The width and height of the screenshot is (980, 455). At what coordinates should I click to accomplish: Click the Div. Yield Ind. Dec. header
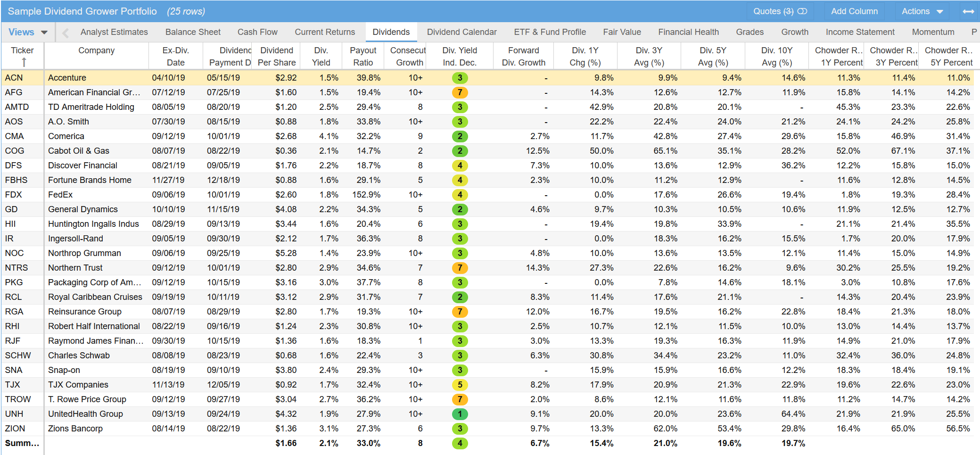[x=460, y=56]
